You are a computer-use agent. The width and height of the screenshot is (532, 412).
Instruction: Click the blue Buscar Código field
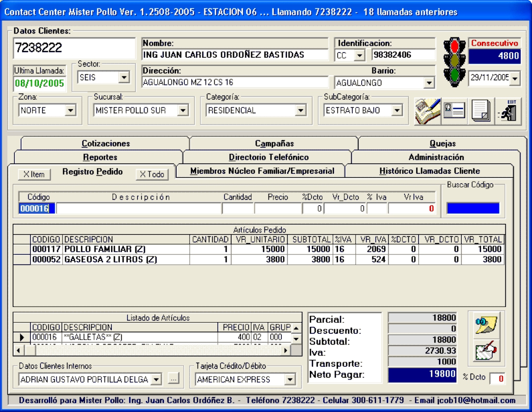[472, 208]
